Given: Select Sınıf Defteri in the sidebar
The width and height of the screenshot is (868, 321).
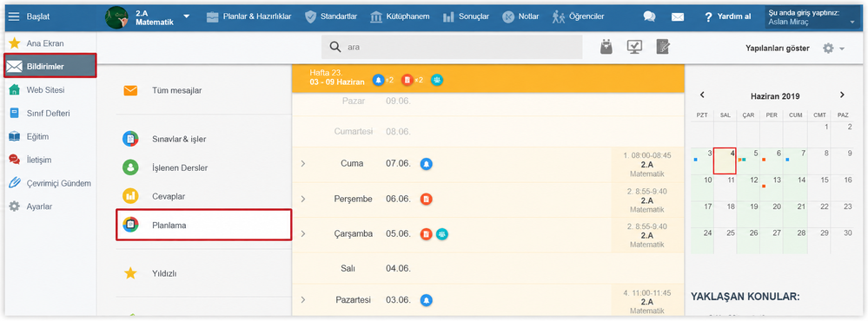Looking at the screenshot, I should (x=49, y=114).
